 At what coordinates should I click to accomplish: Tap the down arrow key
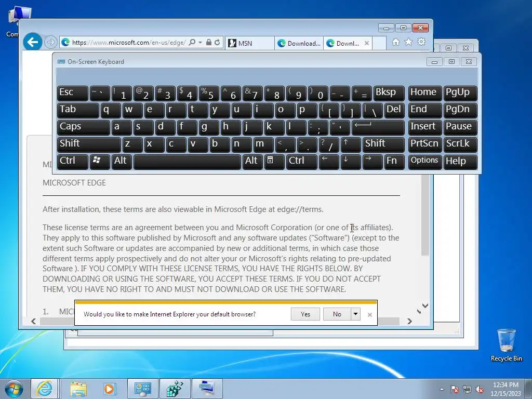click(x=351, y=162)
